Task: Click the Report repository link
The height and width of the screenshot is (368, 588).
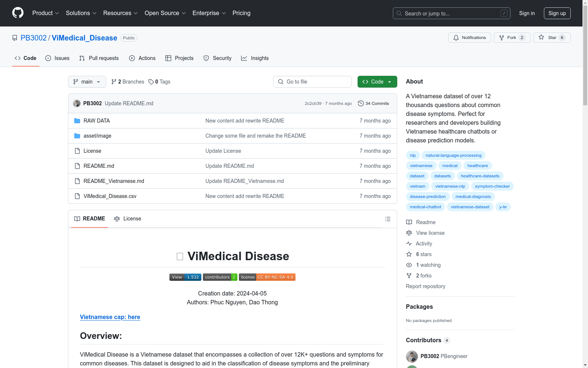Action: point(426,286)
